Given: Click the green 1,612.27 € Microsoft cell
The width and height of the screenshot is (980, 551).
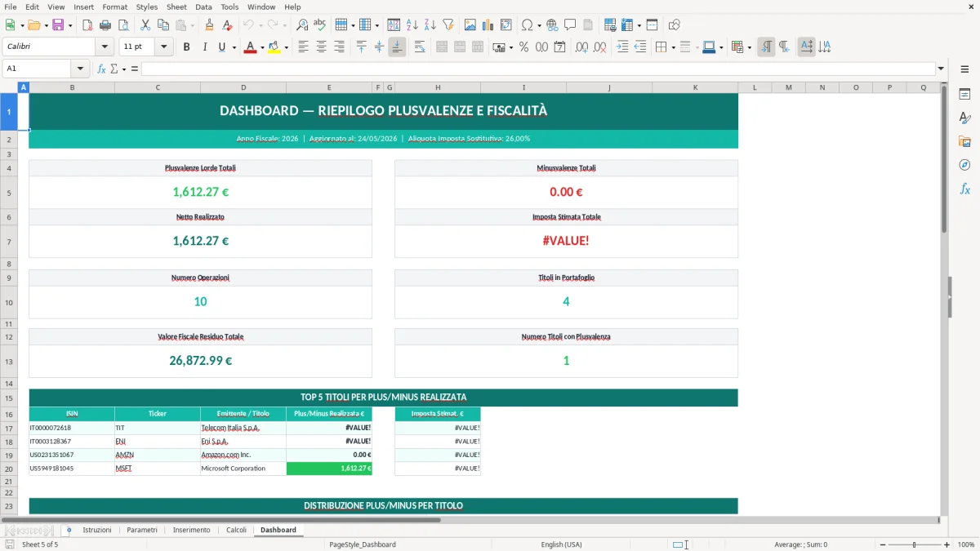Looking at the screenshot, I should tap(329, 469).
